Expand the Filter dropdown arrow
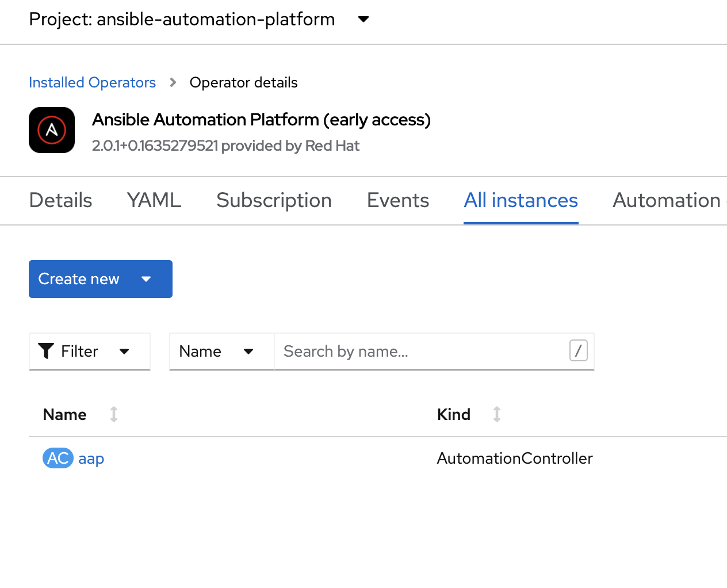 click(x=124, y=352)
